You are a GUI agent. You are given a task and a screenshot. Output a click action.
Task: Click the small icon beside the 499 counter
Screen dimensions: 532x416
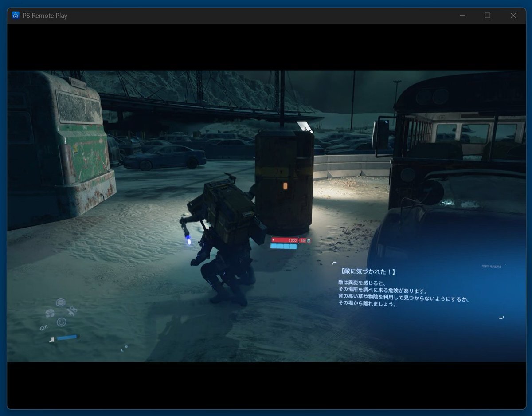pyautogui.click(x=309, y=240)
